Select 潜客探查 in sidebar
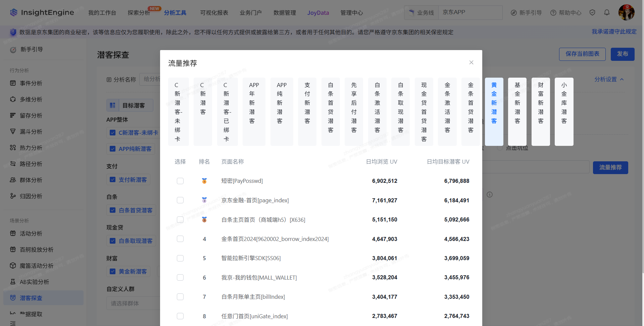 click(43, 298)
